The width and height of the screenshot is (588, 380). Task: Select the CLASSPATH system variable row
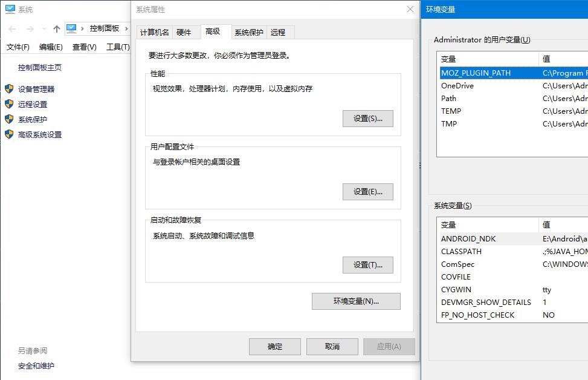click(x=461, y=252)
